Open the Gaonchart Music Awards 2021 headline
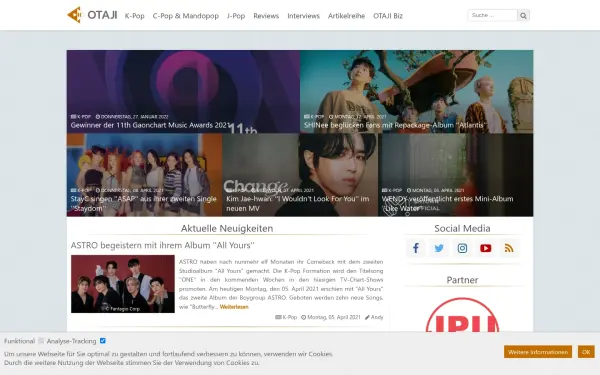Image resolution: width=600 pixels, height=375 pixels. [151, 125]
